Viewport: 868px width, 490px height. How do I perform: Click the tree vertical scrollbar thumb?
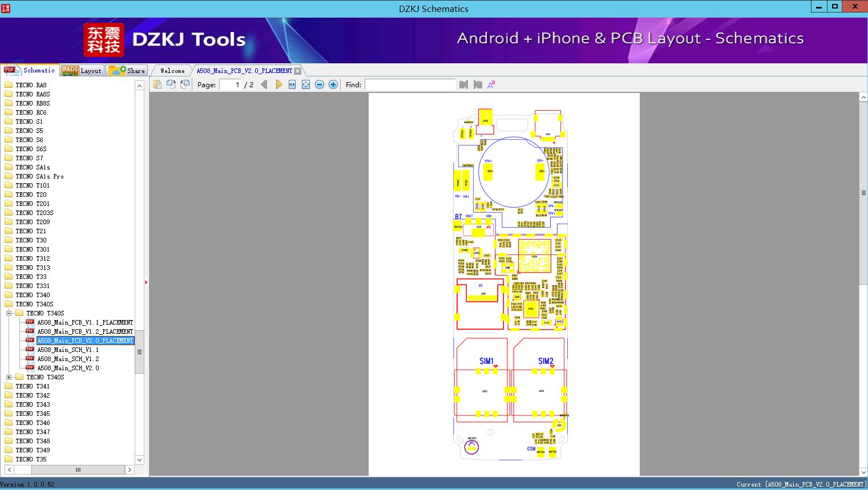[x=139, y=352]
